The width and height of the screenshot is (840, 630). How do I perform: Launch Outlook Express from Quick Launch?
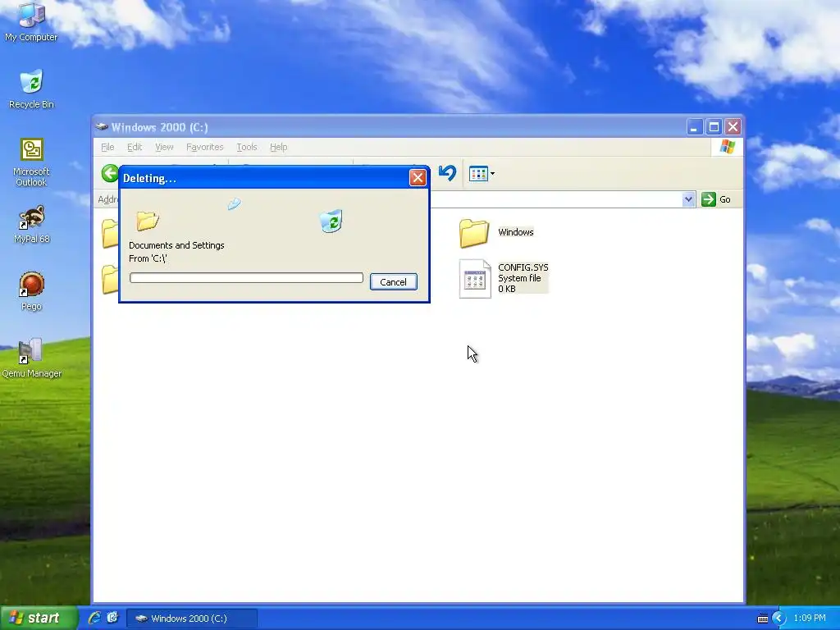click(112, 618)
